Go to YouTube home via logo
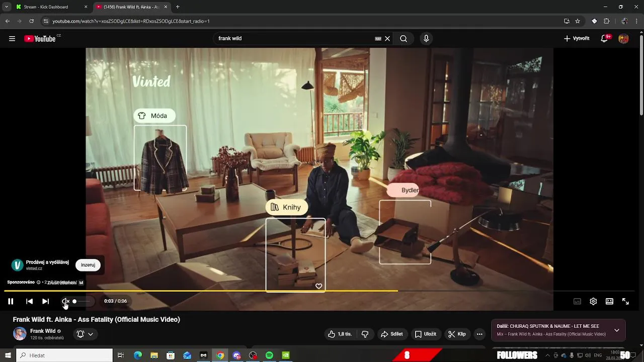The image size is (644, 362). pyautogui.click(x=40, y=39)
